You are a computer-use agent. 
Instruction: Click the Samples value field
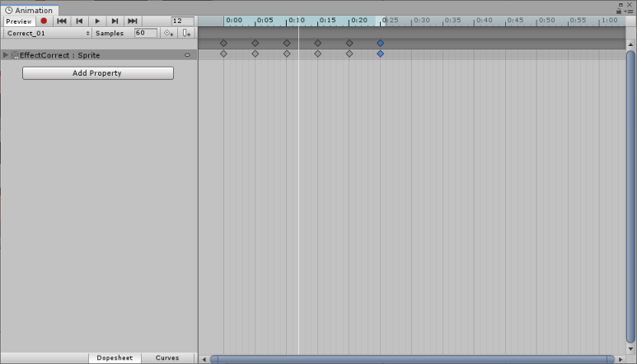145,33
